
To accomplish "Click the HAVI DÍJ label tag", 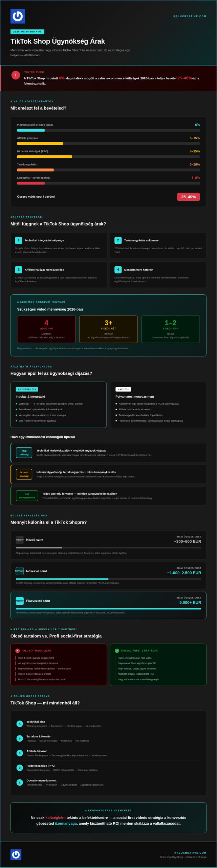I will (123, 389).
